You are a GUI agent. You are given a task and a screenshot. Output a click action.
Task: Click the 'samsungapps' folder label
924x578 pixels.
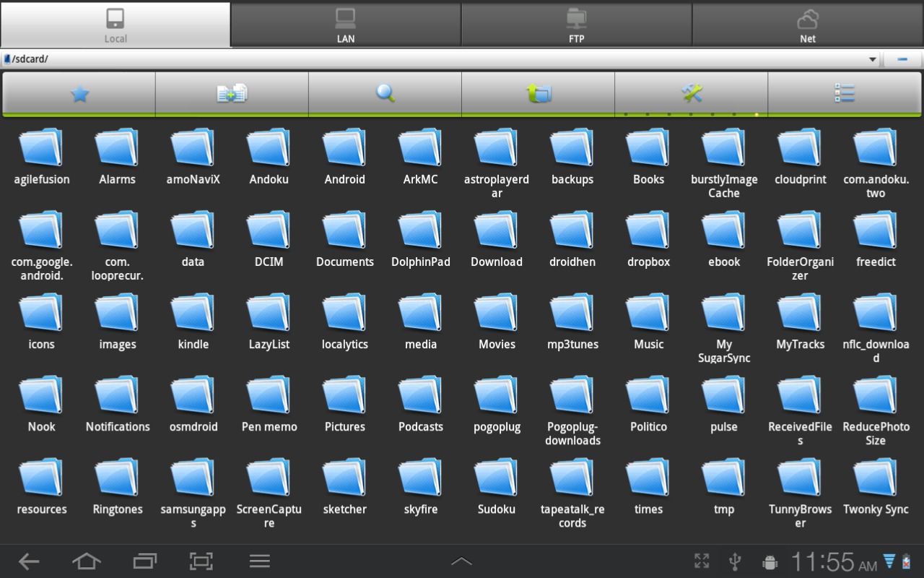[193, 516]
